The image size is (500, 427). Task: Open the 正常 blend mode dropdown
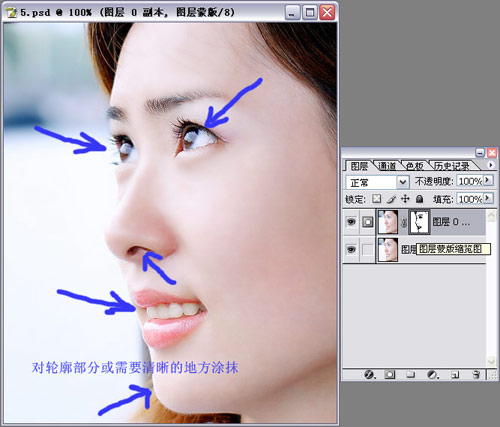(x=377, y=182)
